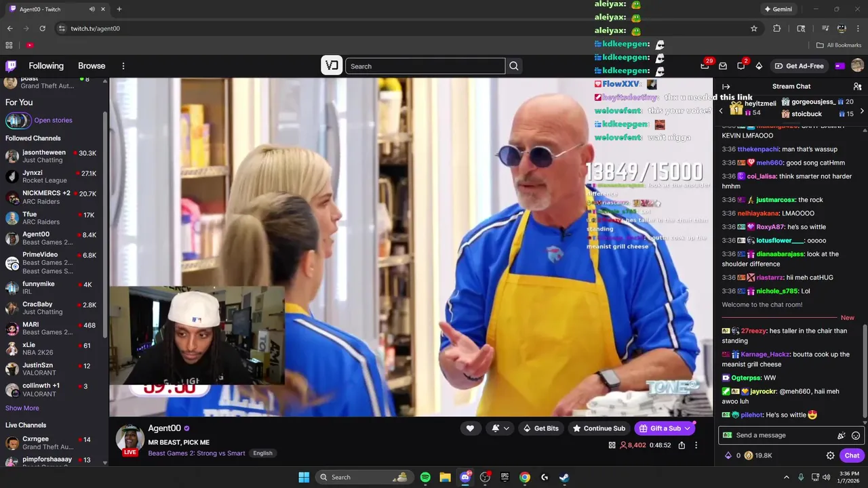Open chat settings gear icon
This screenshot has width=868, height=488.
click(830, 455)
